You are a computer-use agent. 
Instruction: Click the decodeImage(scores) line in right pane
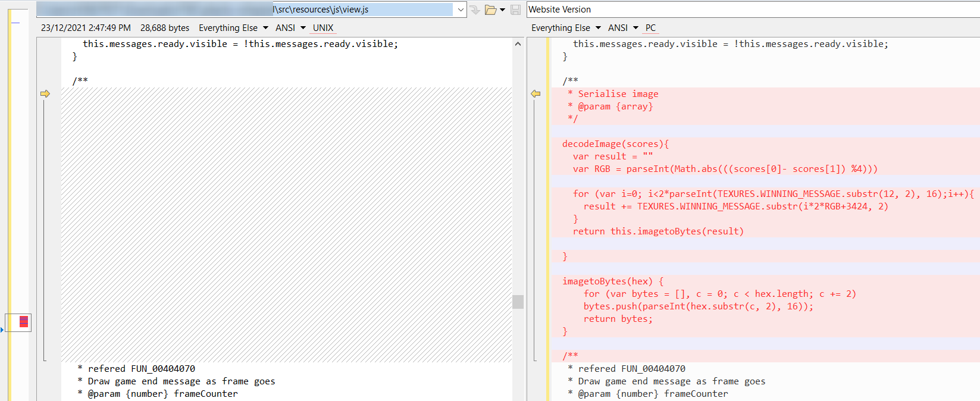(x=615, y=144)
